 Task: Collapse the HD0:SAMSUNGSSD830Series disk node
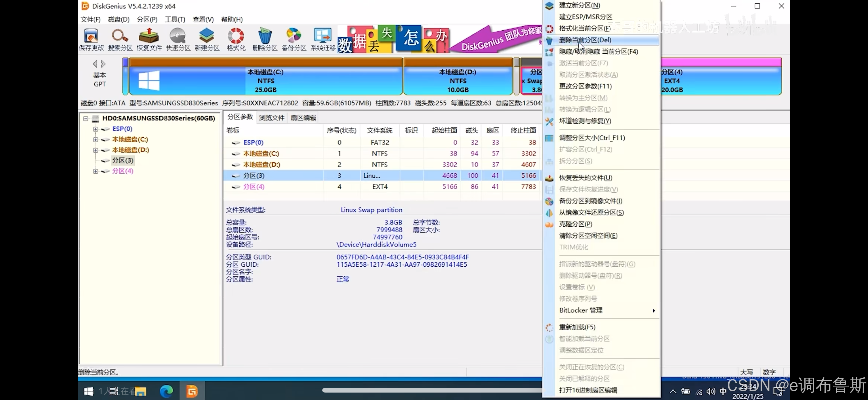pos(86,118)
